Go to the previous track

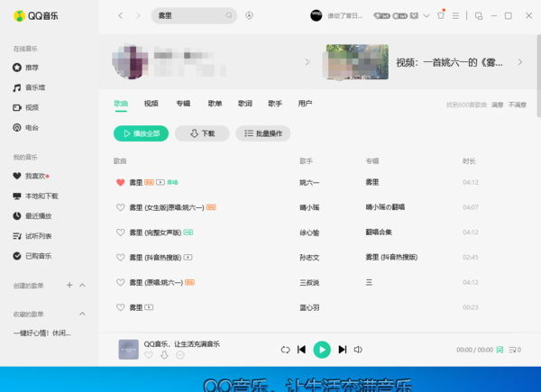pyautogui.click(x=302, y=350)
